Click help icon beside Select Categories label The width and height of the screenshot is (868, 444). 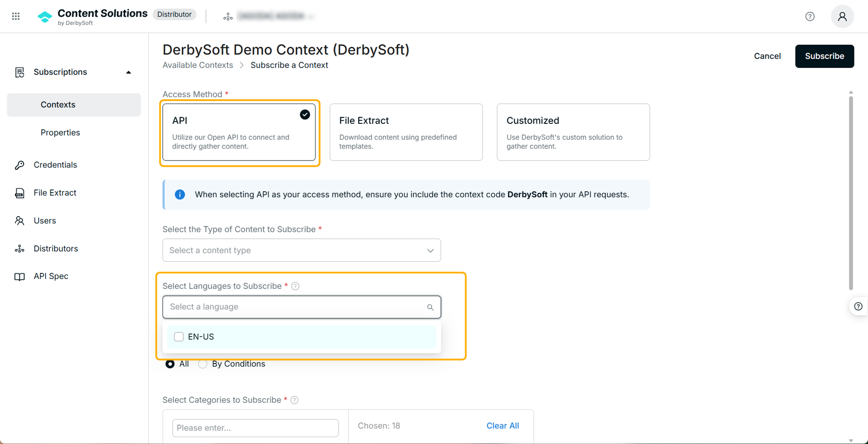pyautogui.click(x=294, y=400)
